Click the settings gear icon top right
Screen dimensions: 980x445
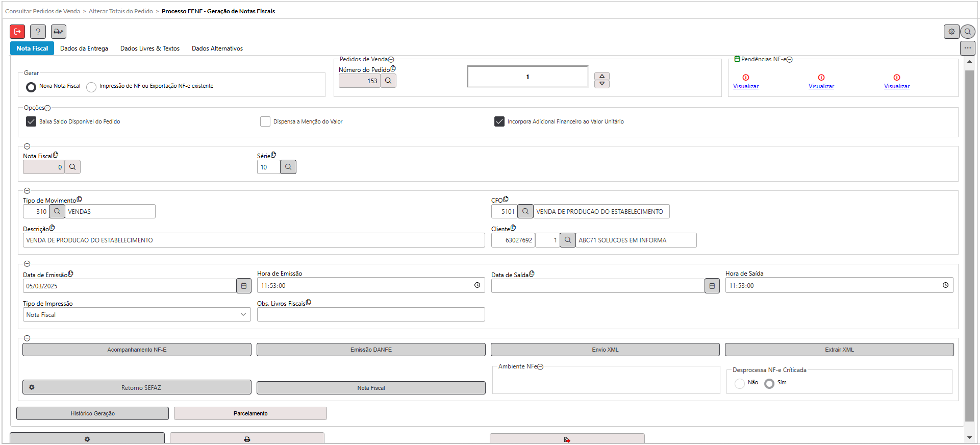click(951, 32)
